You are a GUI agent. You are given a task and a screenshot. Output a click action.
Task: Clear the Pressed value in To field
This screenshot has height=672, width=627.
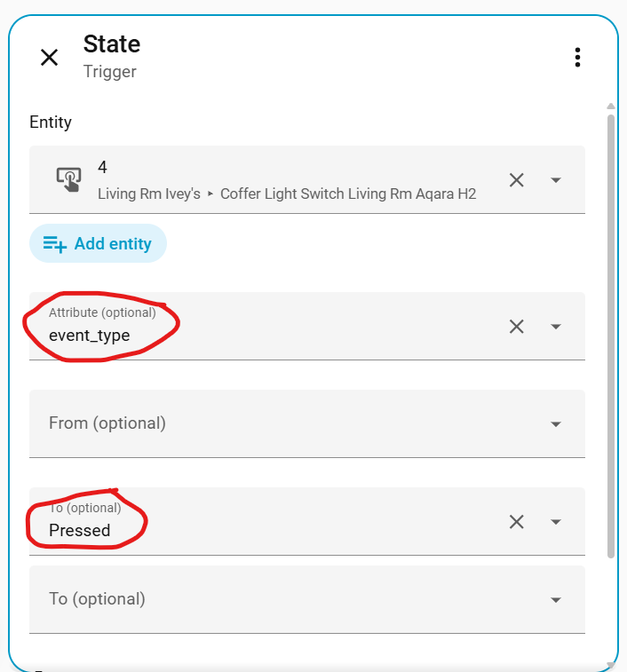tap(516, 522)
